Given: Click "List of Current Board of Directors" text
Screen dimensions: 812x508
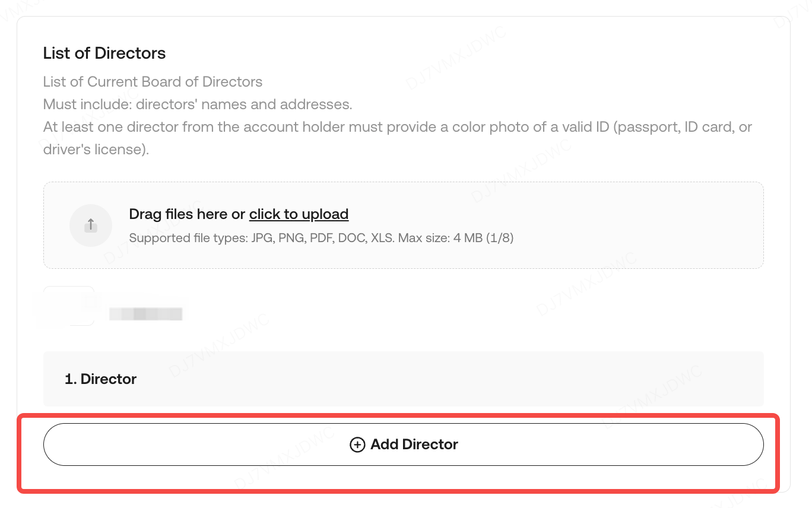Looking at the screenshot, I should click(153, 81).
